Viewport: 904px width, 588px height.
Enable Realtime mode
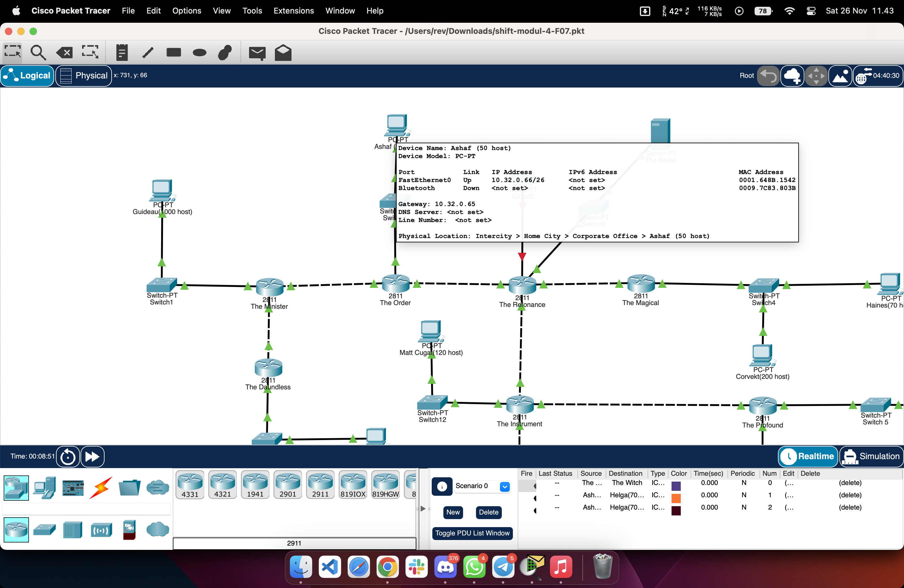808,456
